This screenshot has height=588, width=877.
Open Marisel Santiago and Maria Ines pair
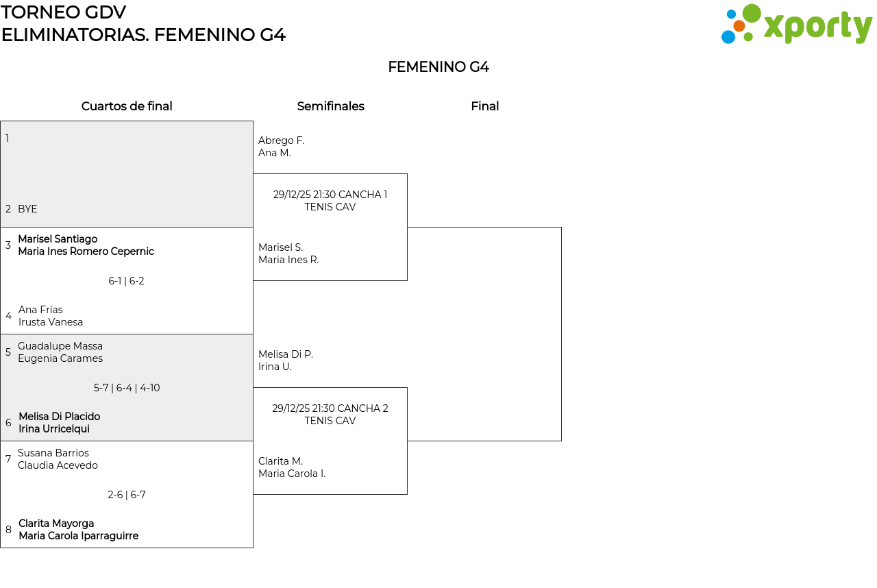pos(86,245)
